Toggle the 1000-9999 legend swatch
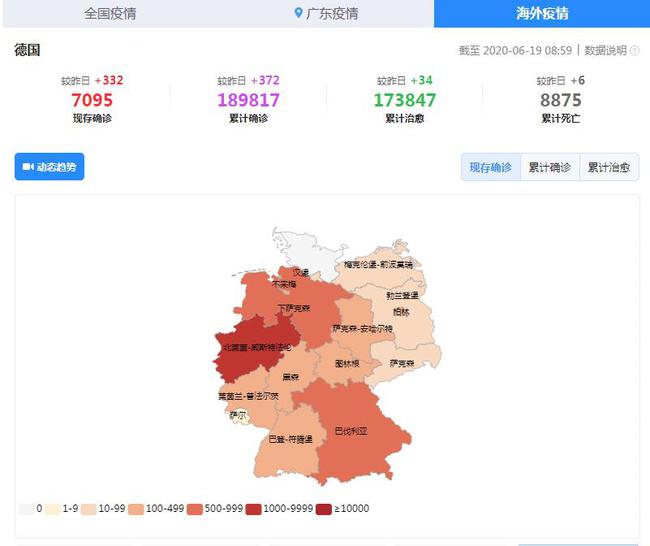Screen dimensions: 650x546 click(x=253, y=509)
